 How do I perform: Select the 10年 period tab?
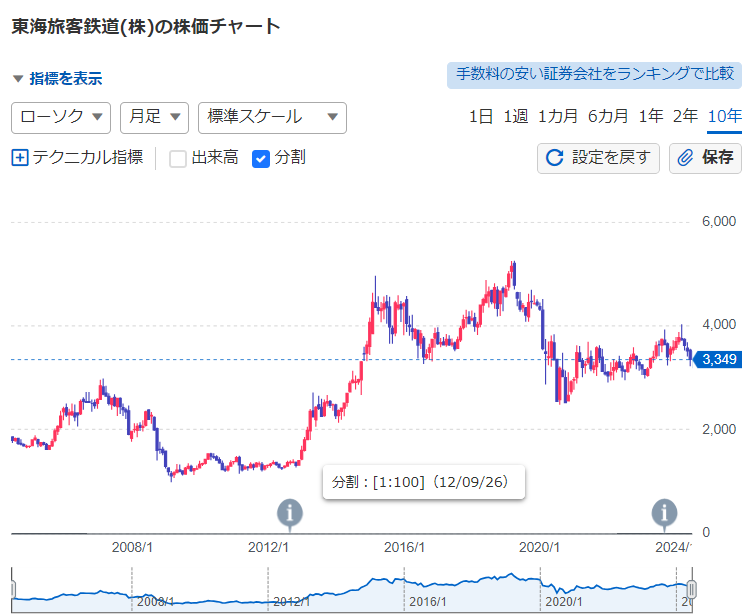725,116
